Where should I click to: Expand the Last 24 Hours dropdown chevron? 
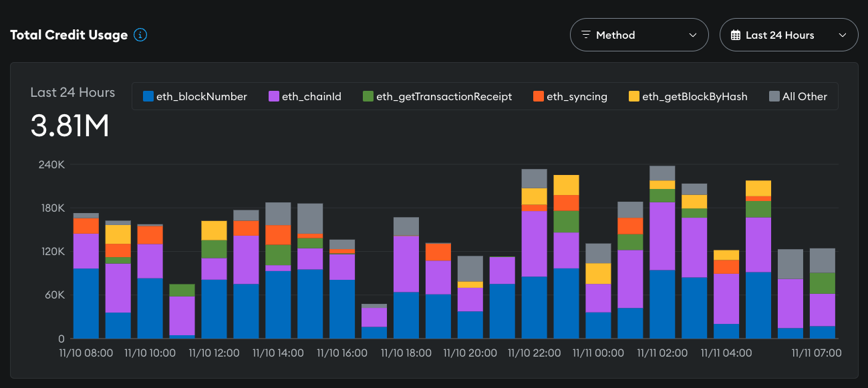coord(842,35)
